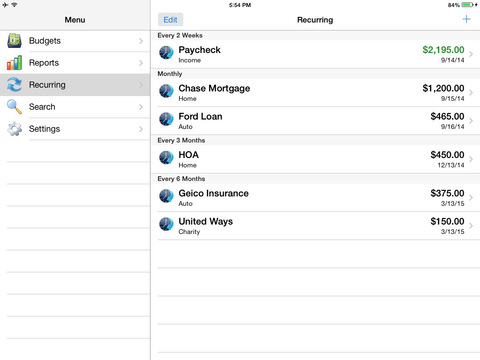Image resolution: width=480 pixels, height=360 pixels.
Task: Click the Ford Loan row globe icon
Action: pos(166,119)
